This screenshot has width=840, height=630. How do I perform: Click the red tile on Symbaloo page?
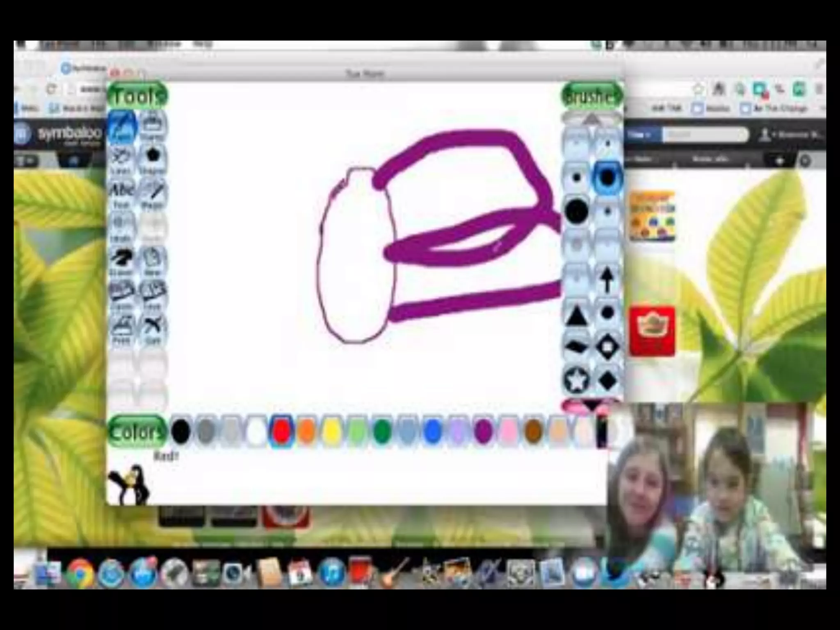point(652,331)
